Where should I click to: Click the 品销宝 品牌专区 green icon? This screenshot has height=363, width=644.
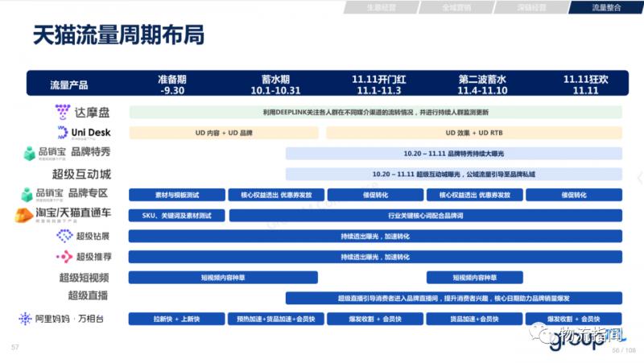pos(29,194)
